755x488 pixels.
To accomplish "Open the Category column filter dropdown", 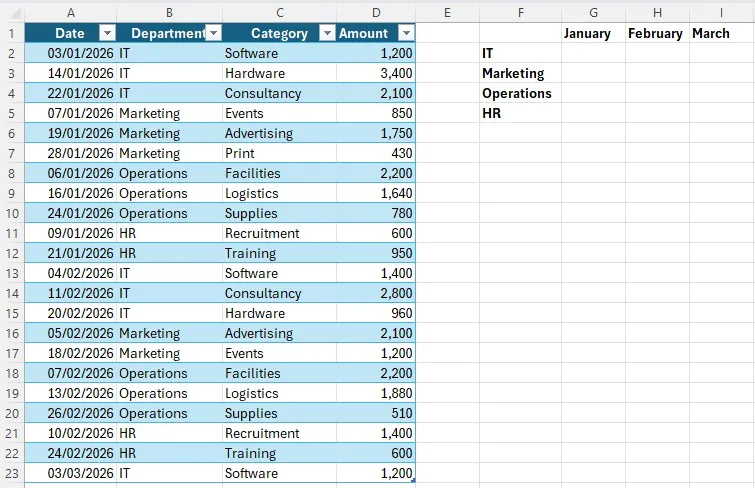I will pos(327,33).
